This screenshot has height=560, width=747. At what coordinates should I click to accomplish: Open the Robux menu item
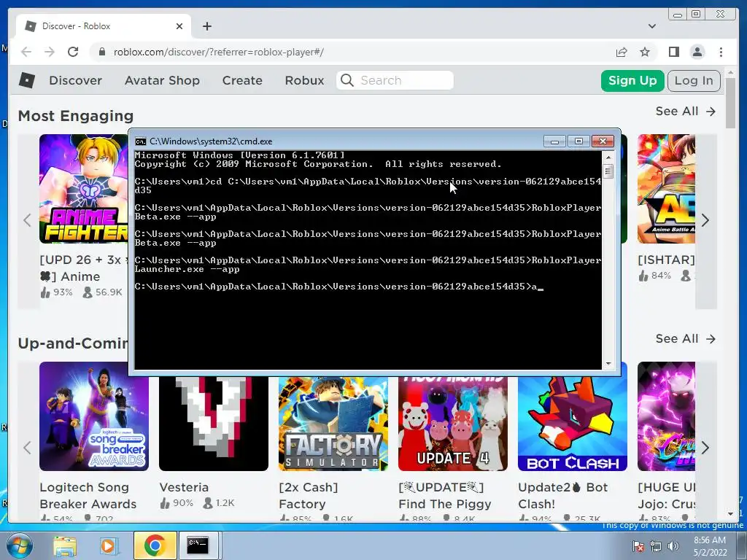coord(304,80)
